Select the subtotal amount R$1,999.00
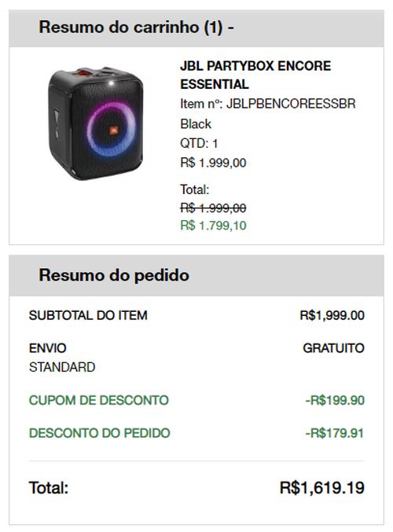Viewport: 393px width, 532px height. point(332,316)
